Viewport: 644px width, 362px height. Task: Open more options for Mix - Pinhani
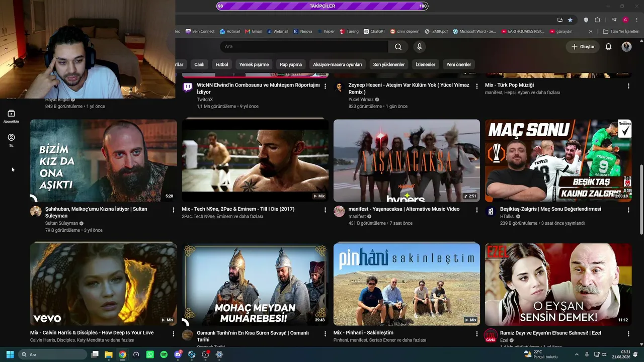pos(477,333)
